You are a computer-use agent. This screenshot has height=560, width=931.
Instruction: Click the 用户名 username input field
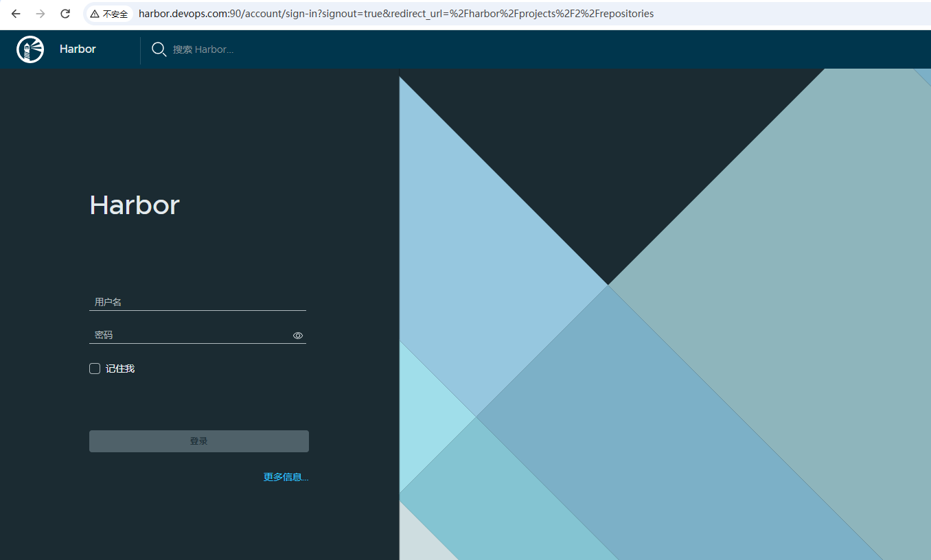coord(198,302)
